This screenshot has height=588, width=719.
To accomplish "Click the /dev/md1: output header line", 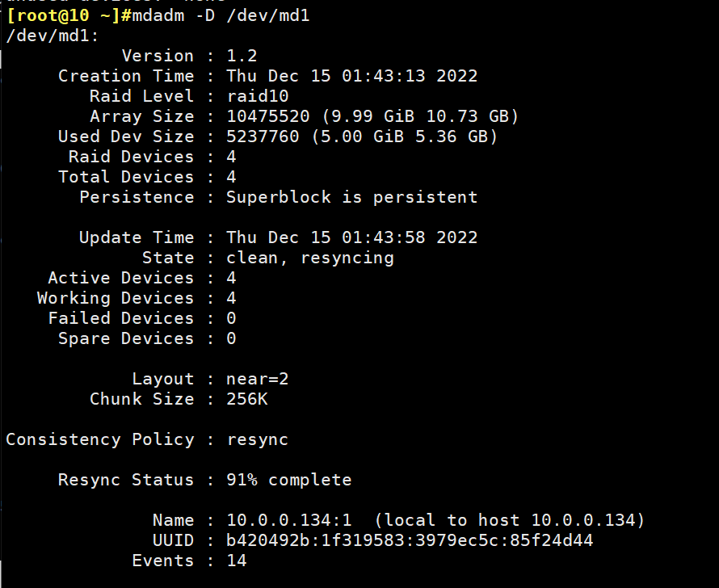I will (53, 36).
